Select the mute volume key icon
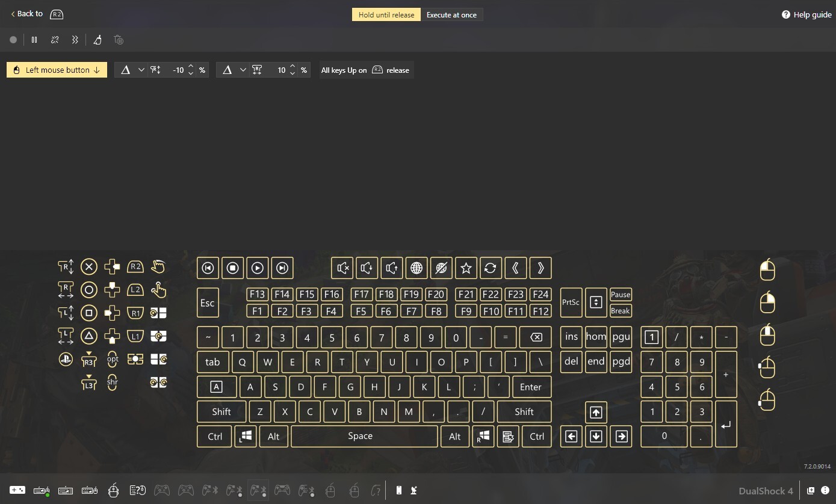The image size is (836, 504). 343,268
